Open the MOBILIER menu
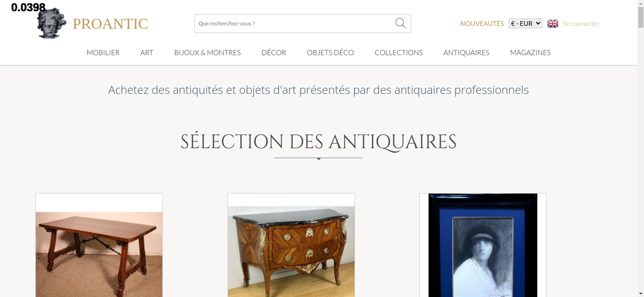644x297 pixels. pos(103,52)
